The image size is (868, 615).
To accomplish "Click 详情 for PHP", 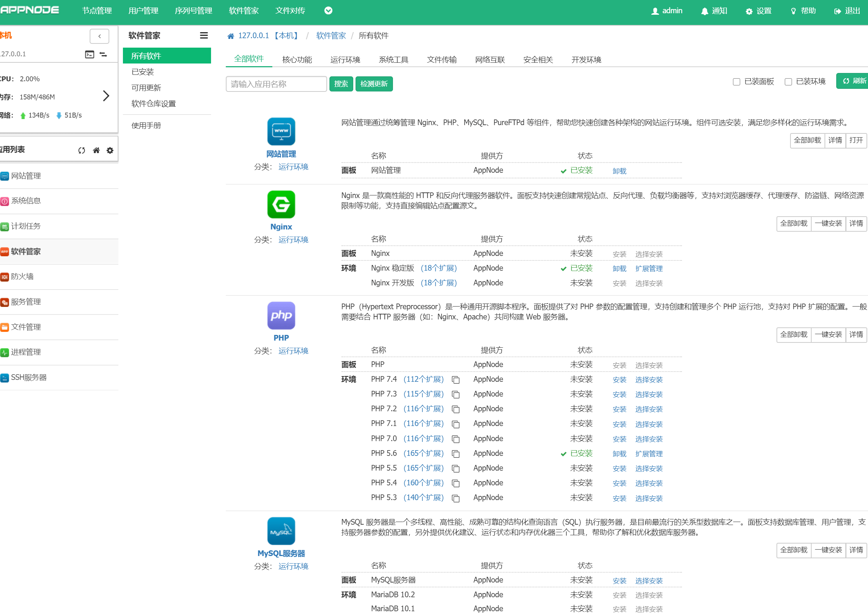I will click(x=856, y=335).
